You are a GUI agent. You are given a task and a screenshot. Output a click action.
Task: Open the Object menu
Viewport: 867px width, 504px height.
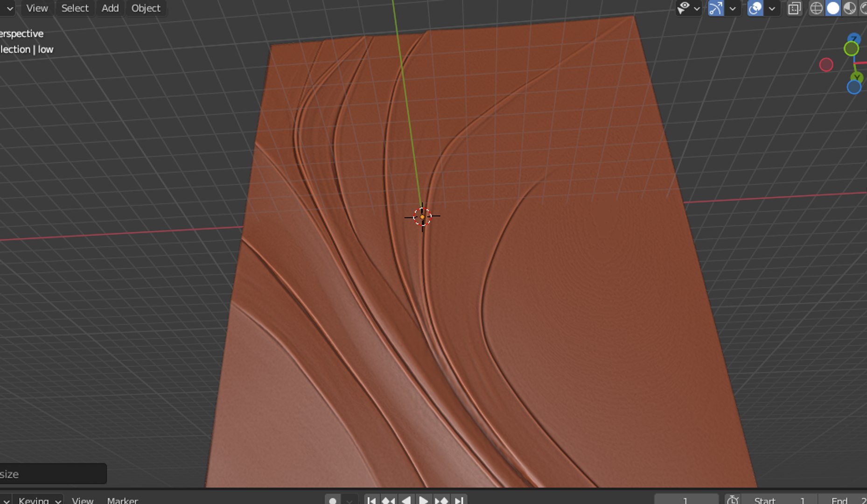point(146,8)
